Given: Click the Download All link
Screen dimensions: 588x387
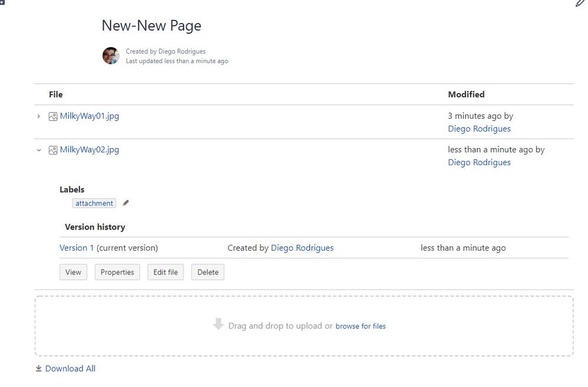Looking at the screenshot, I should (70, 369).
